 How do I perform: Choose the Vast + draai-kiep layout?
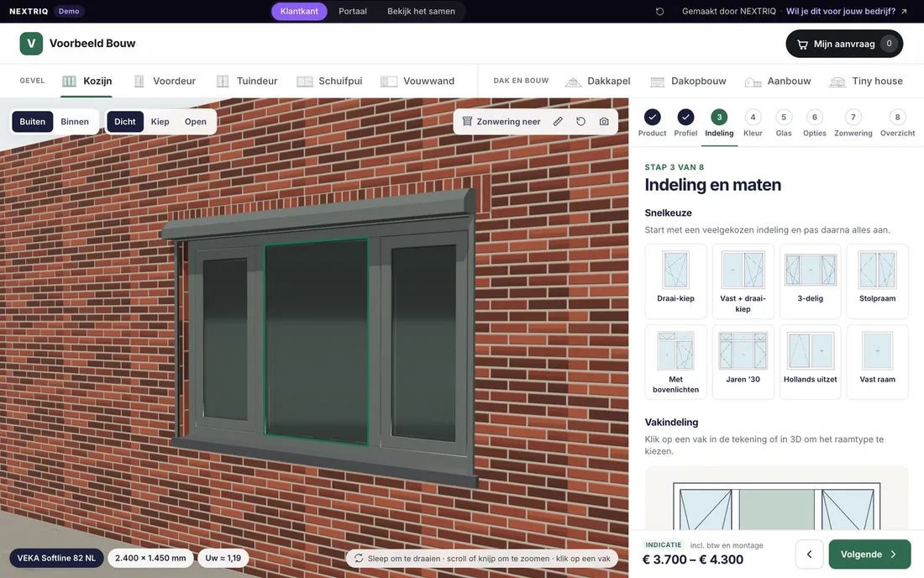point(743,281)
